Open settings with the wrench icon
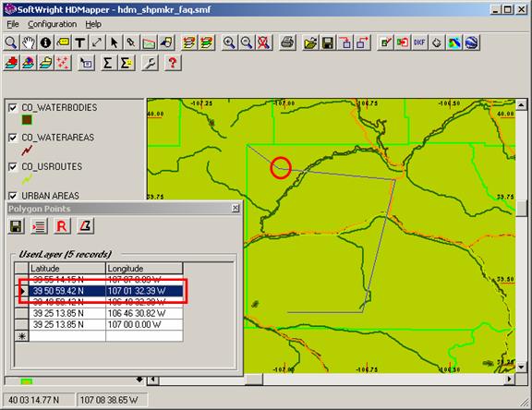This screenshot has width=532, height=410. coord(150,63)
